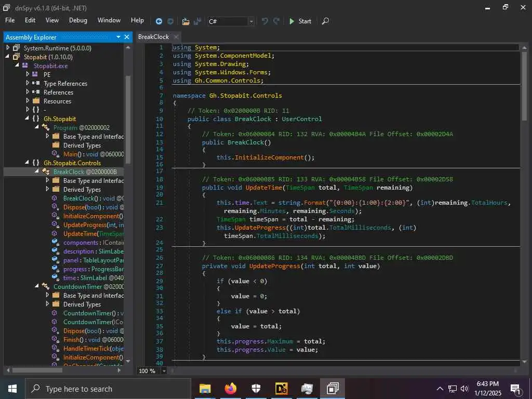Select the time : SlimLabel field
This screenshot has height=399, width=532.
(x=94, y=278)
